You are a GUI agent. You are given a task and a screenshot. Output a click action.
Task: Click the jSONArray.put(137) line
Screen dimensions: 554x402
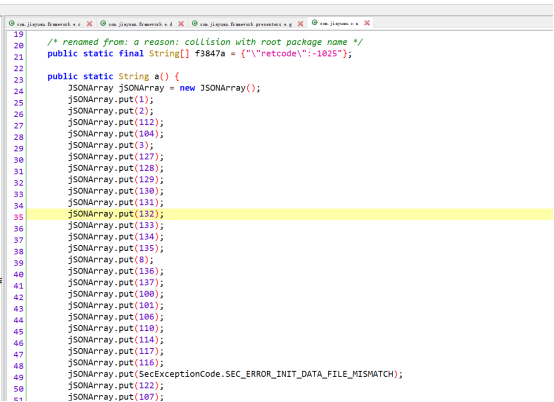(x=116, y=283)
